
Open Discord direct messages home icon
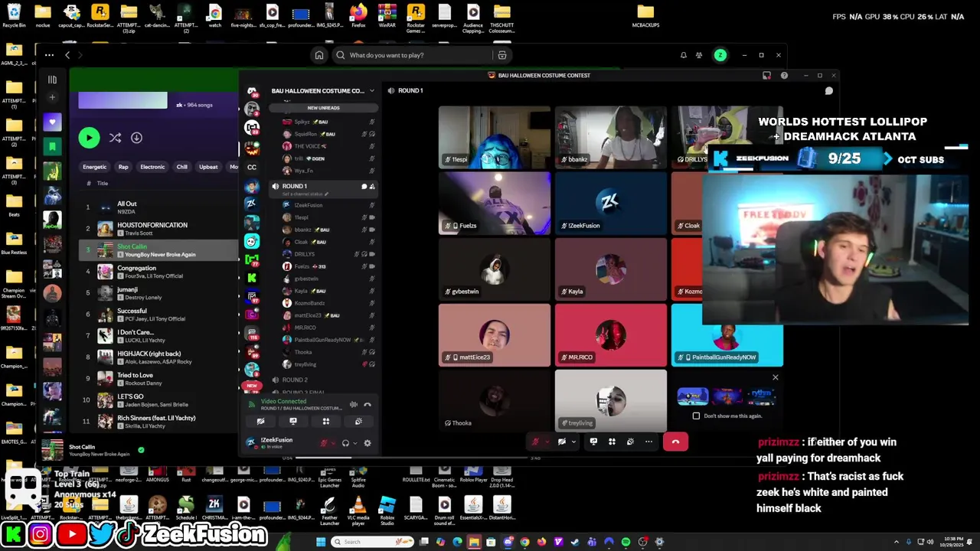(251, 91)
